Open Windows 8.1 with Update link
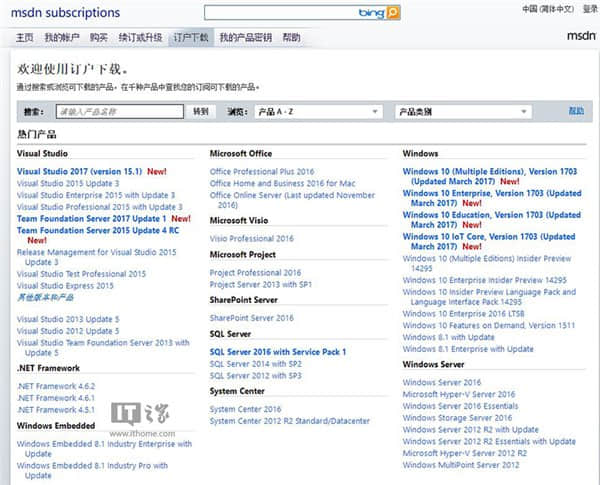This screenshot has width=600, height=485. pos(448,338)
